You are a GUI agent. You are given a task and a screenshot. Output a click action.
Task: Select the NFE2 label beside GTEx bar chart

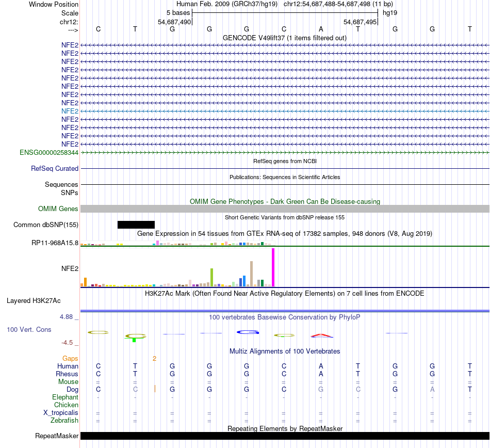(70, 268)
